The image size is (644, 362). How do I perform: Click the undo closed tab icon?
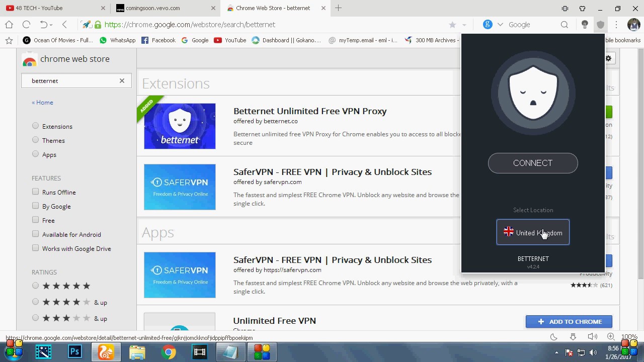point(44,24)
